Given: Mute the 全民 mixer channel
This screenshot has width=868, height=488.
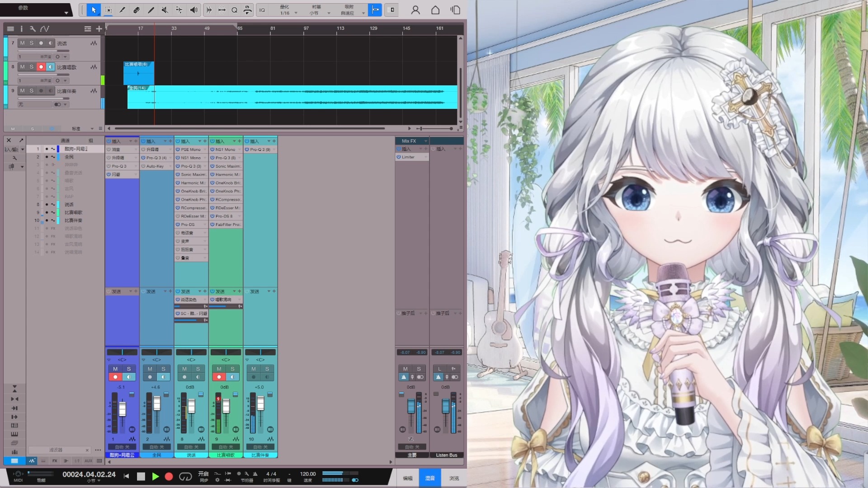Looking at the screenshot, I should coord(150,369).
